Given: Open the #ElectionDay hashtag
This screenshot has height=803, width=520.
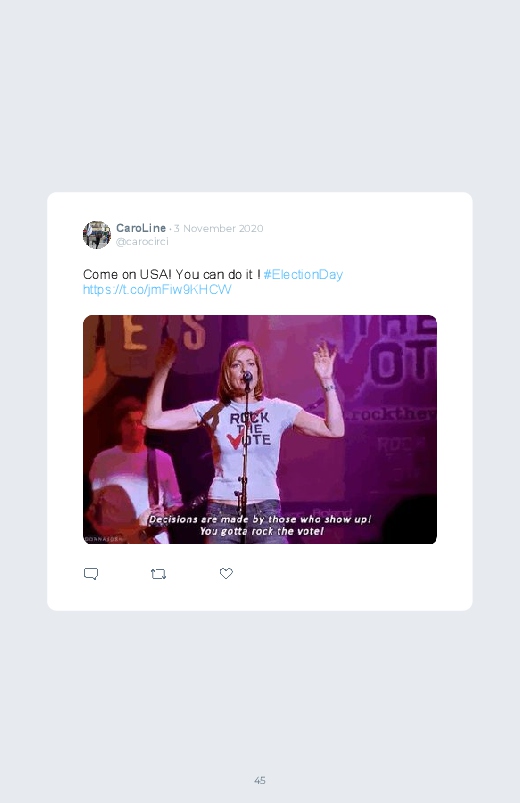Looking at the screenshot, I should click(303, 274).
